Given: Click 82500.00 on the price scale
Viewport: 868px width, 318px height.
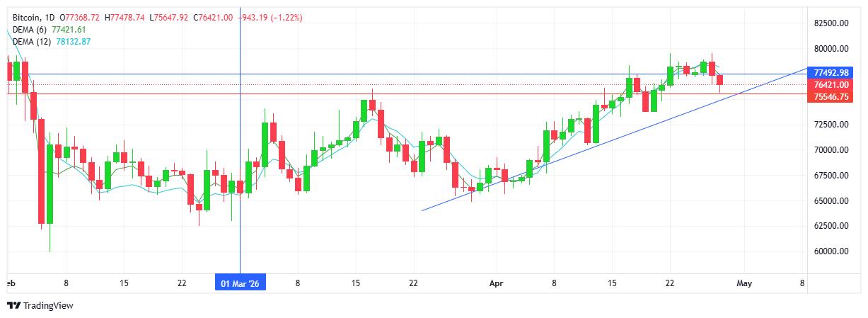Looking at the screenshot, I should pos(831,23).
